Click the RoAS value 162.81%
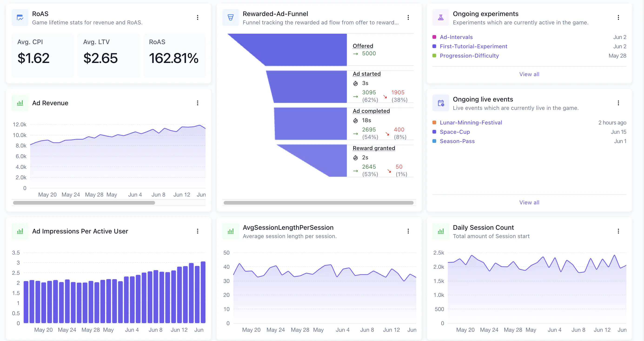 coord(173,58)
